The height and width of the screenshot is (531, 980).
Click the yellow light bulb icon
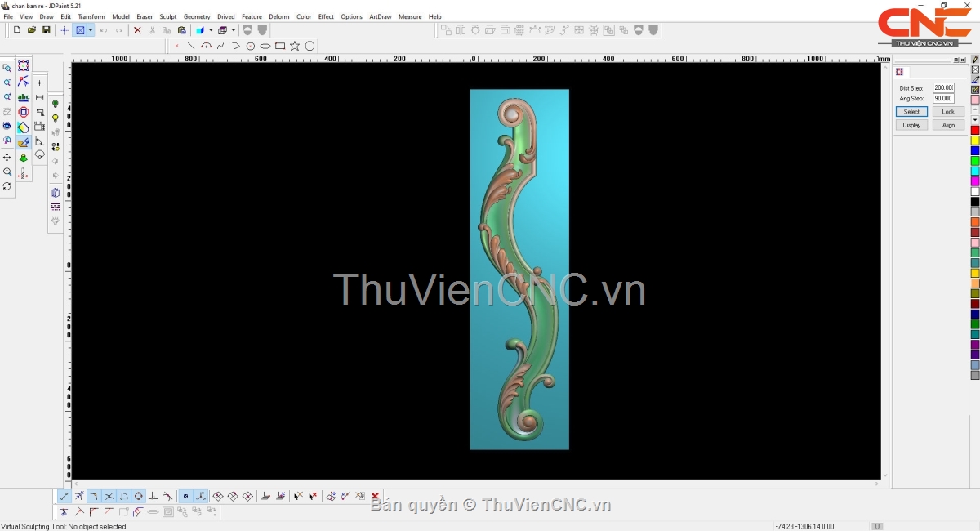coord(56,118)
